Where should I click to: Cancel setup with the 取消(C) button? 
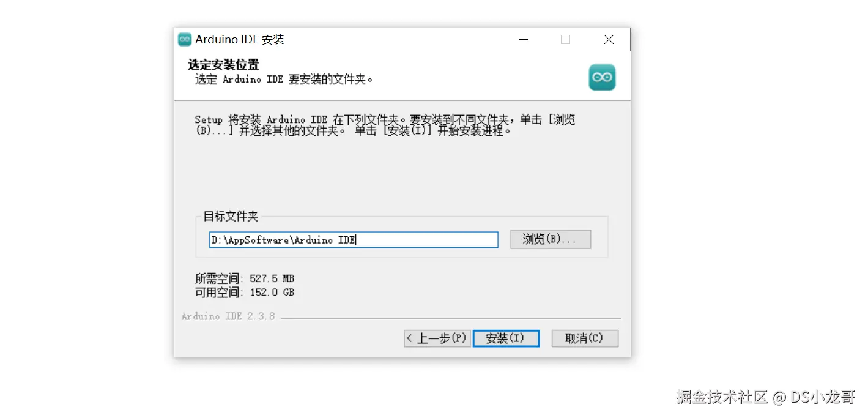coord(585,338)
